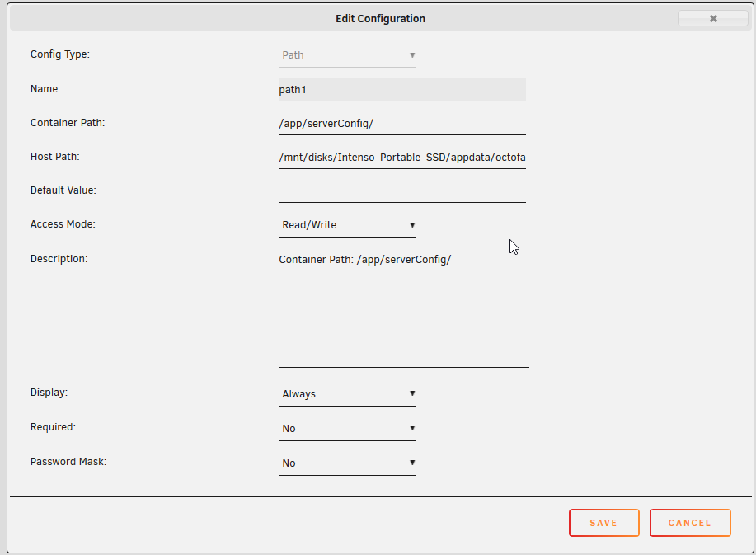Viewport: 756px width, 555px height.
Task: Click the empty Default Value field
Action: pyautogui.click(x=402, y=191)
